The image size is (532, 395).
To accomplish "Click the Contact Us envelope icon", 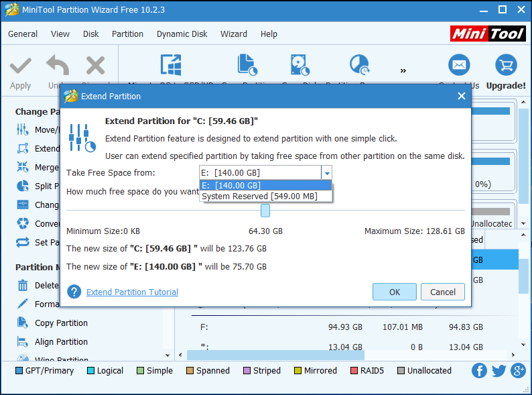I will tap(459, 64).
